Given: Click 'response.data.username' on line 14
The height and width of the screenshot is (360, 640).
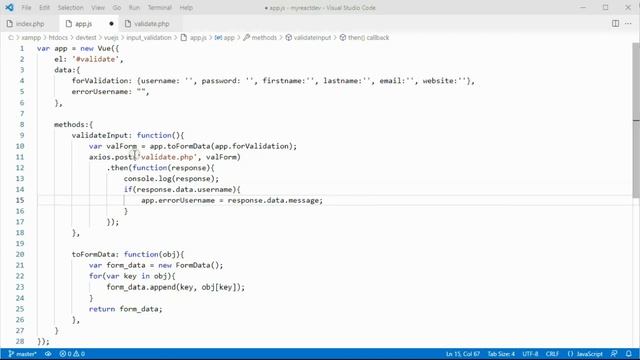Looking at the screenshot, I should [184, 189].
